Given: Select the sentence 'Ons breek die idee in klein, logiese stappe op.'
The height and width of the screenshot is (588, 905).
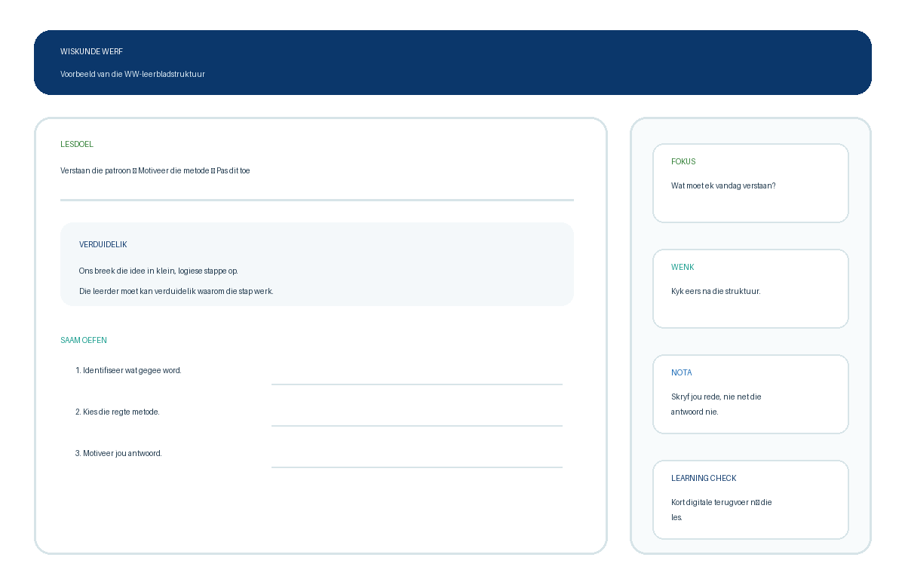Looking at the screenshot, I should coord(158,271).
